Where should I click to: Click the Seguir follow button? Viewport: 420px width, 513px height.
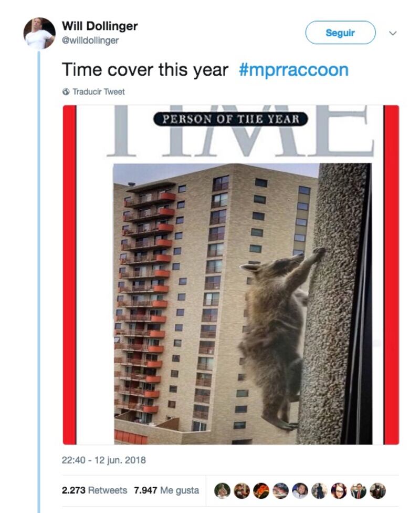point(340,33)
